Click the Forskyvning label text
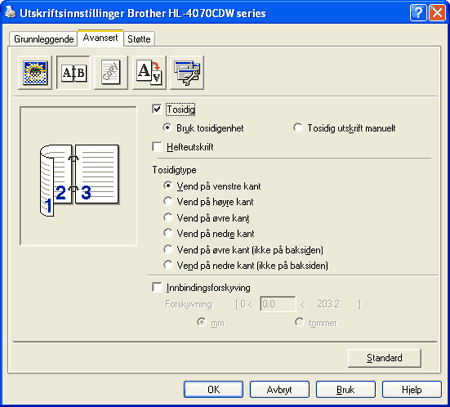 [x=189, y=304]
